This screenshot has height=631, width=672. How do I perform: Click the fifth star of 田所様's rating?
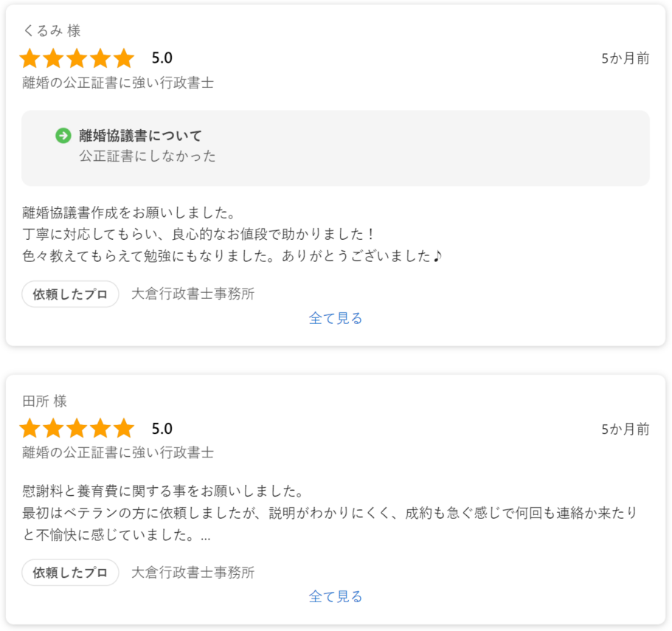tap(124, 428)
